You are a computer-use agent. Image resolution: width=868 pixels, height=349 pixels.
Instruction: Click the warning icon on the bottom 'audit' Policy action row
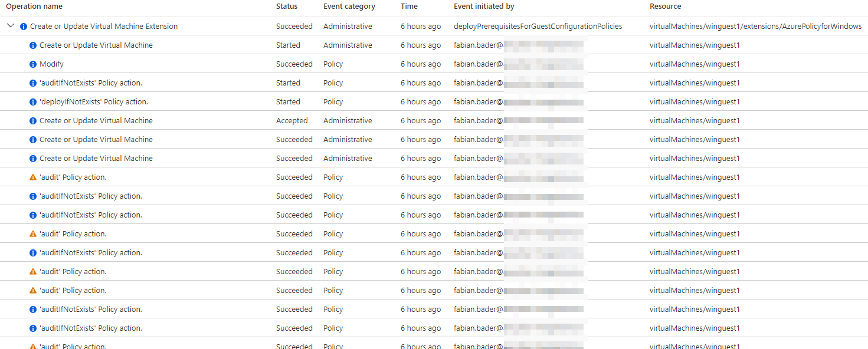[x=32, y=345]
